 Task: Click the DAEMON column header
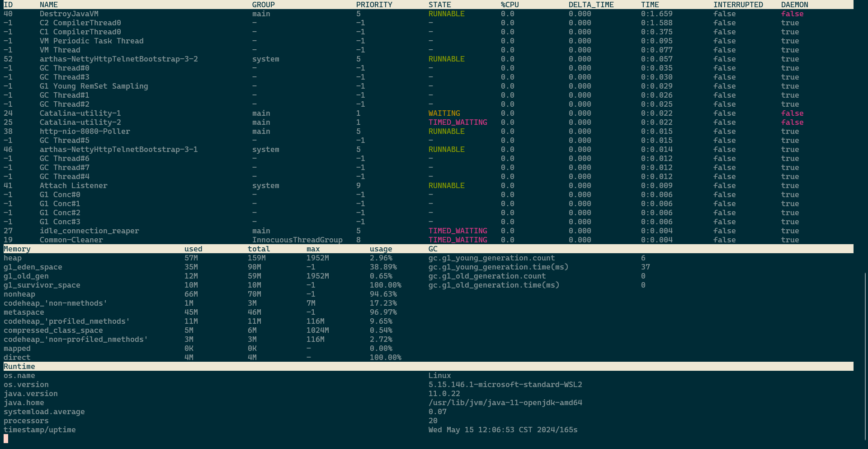pos(794,5)
